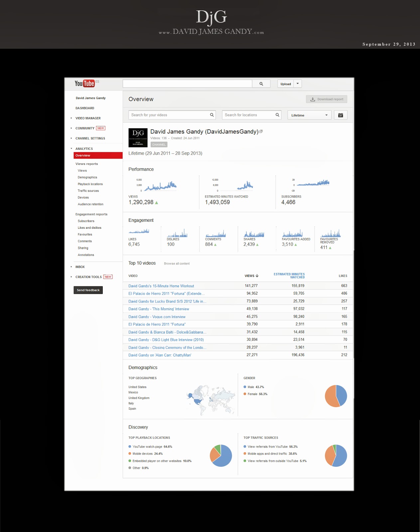Image resolution: width=420 pixels, height=532 pixels.
Task: Open the D&G Light Blue Interview (2010) link
Action: [x=166, y=340]
